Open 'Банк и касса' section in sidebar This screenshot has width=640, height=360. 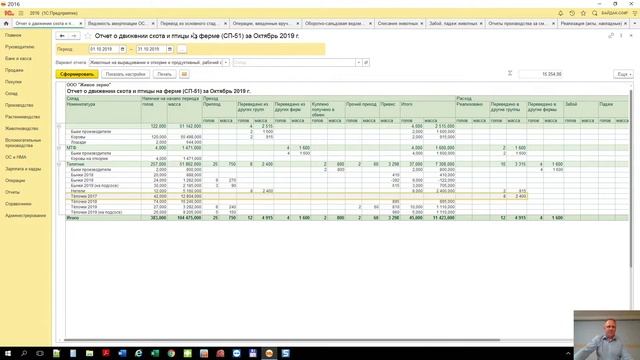(x=18, y=59)
